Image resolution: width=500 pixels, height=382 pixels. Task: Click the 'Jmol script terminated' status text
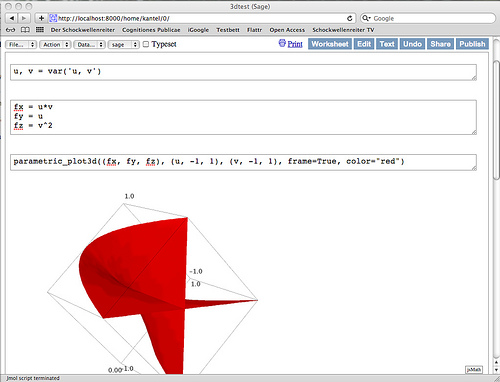coord(33,378)
